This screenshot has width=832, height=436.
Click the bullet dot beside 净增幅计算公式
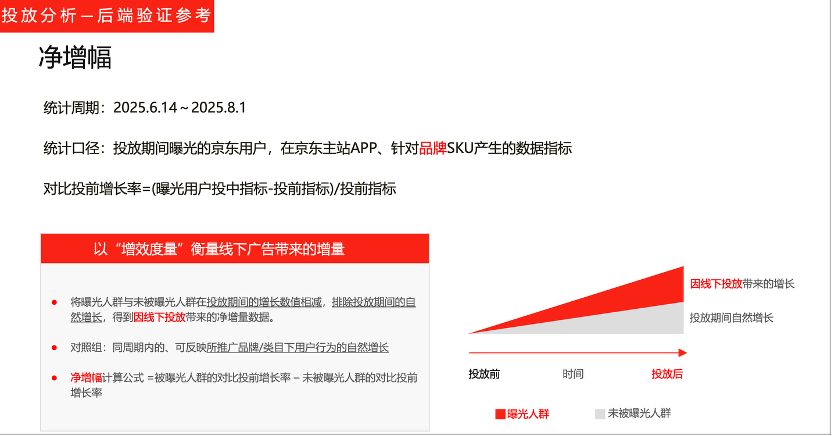pyautogui.click(x=54, y=378)
